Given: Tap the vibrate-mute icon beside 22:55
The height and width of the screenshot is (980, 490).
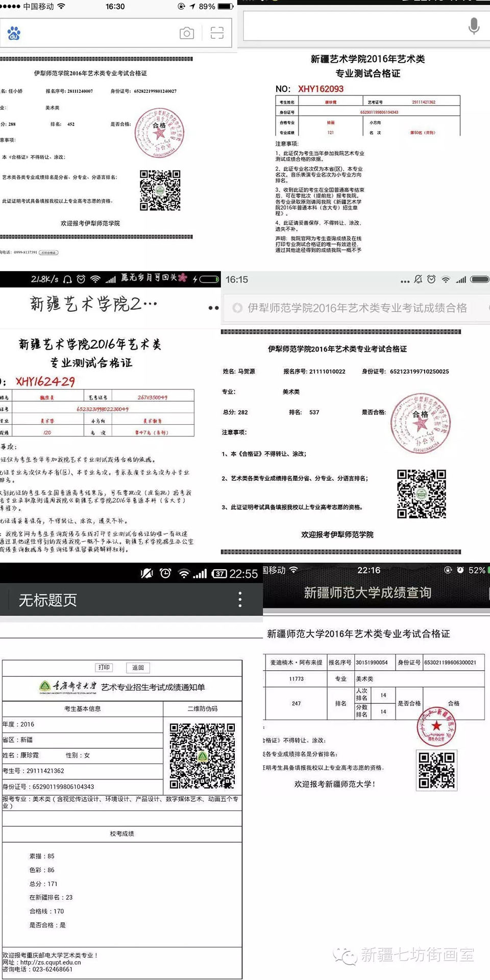Looking at the screenshot, I should [146, 573].
